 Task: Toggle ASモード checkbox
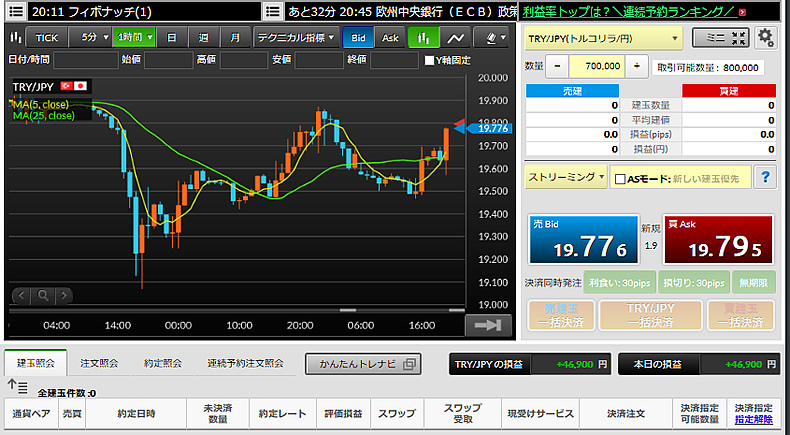(620, 178)
